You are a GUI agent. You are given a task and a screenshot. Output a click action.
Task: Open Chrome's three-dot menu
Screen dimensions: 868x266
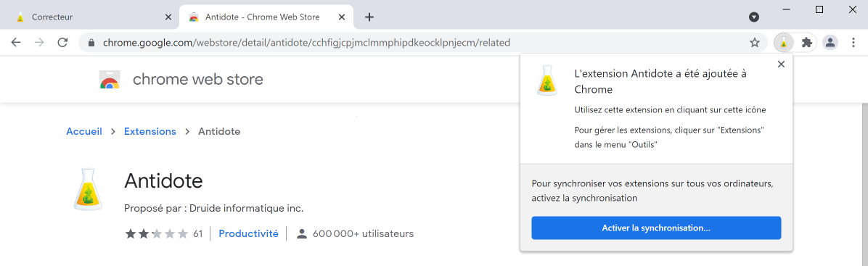pos(853,43)
